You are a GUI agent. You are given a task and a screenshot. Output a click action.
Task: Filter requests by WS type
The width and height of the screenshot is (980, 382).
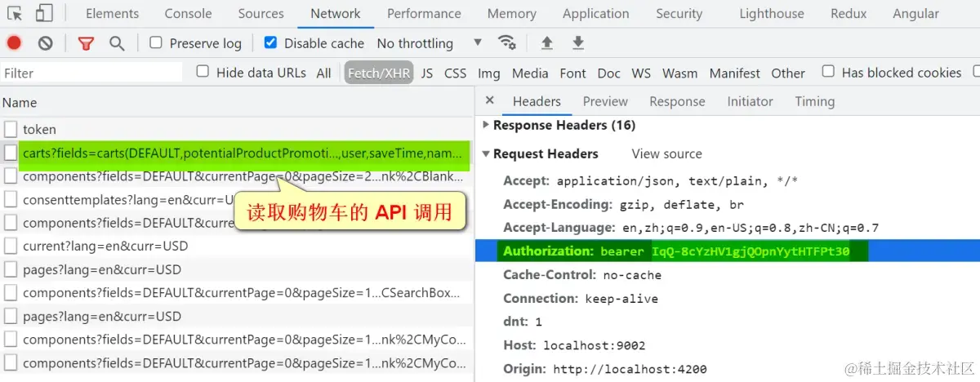(x=641, y=73)
